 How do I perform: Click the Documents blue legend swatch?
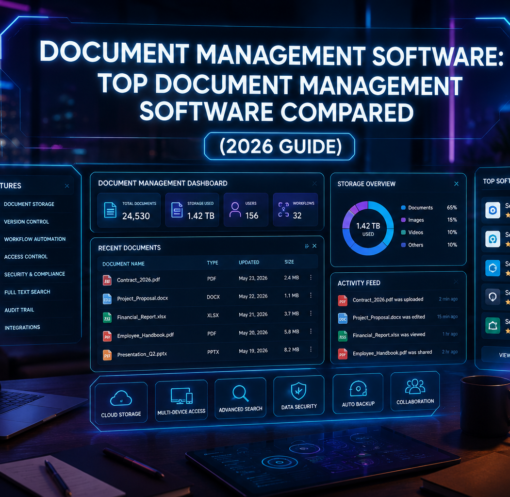(x=403, y=208)
